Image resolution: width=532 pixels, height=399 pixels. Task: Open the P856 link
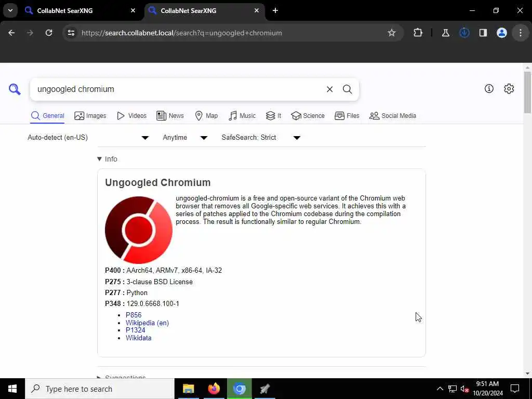tap(134, 315)
